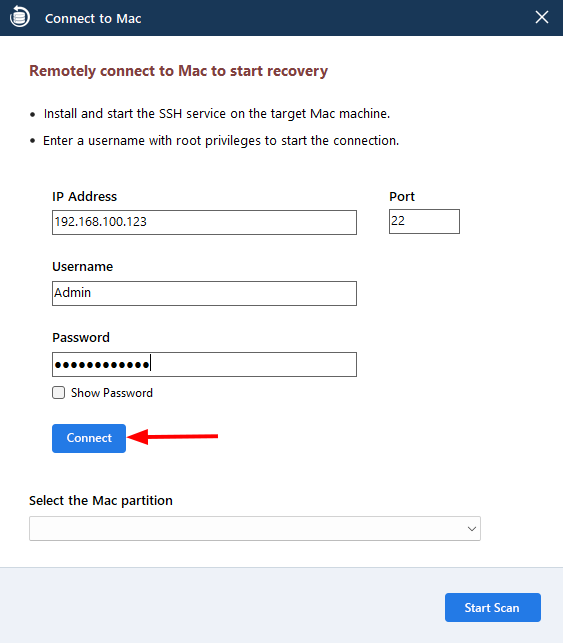Click the 'IP Address' label
The height and width of the screenshot is (643, 563).
click(84, 196)
